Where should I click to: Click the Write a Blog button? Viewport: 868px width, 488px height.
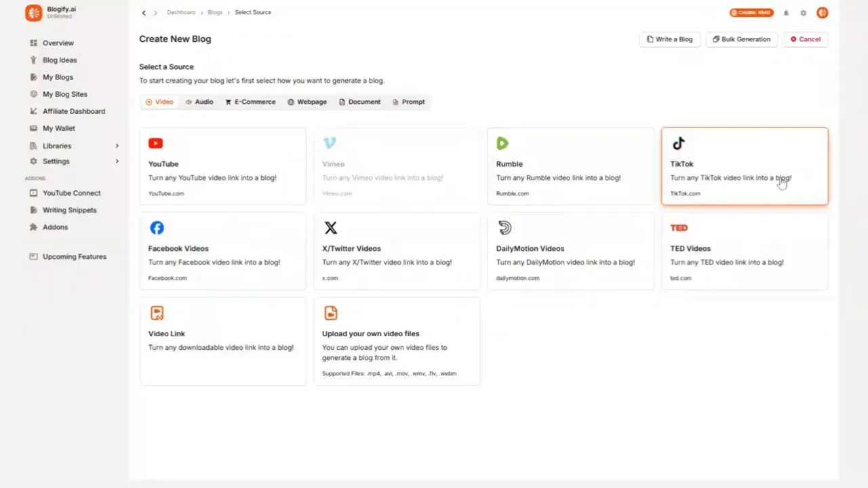coord(669,39)
